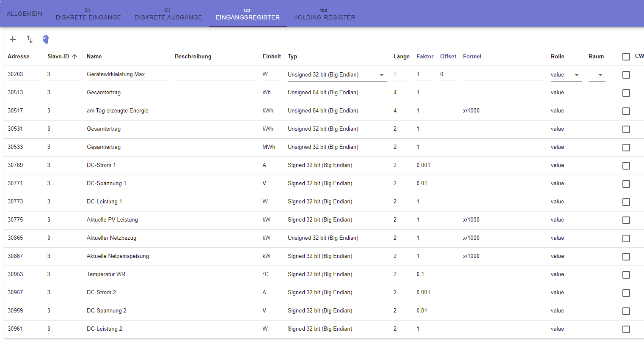Go to the Diskrete Ausgänge tab

[168, 14]
